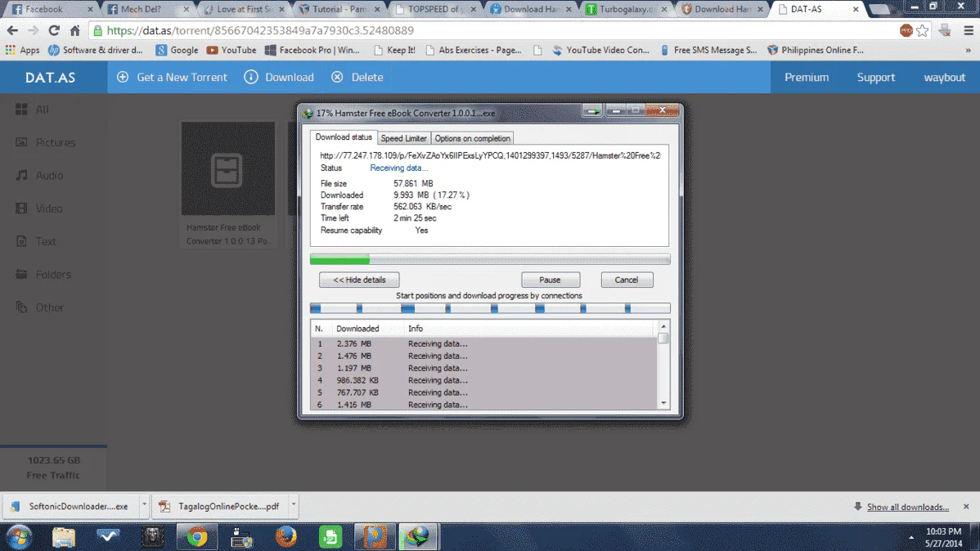
Task: Open the Internet Download Manager taskbar icon
Action: coord(417,536)
